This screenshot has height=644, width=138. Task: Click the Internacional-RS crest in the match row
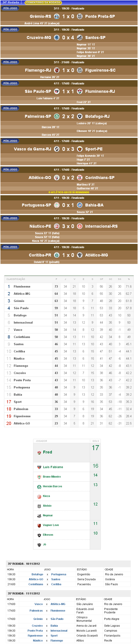[x=80, y=227]
